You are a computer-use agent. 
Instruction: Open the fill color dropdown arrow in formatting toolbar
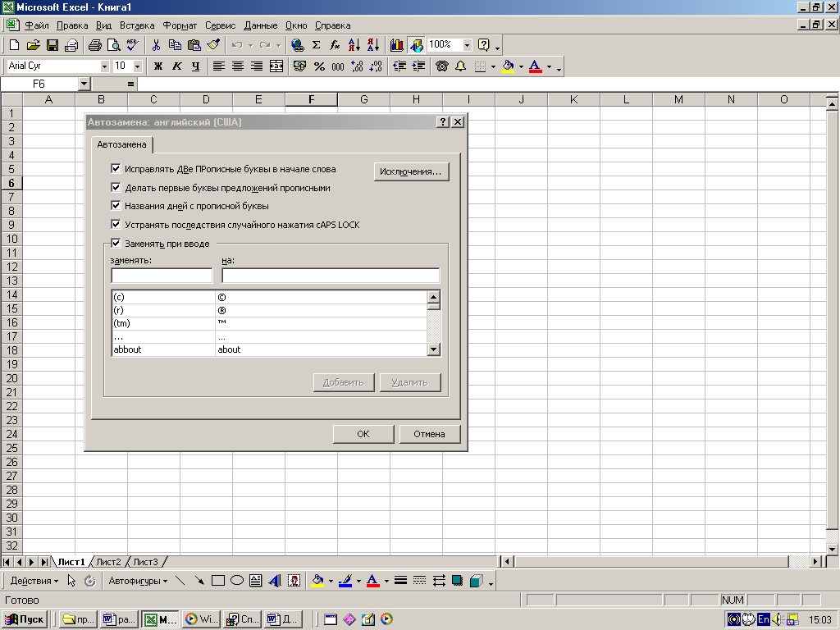tap(521, 67)
